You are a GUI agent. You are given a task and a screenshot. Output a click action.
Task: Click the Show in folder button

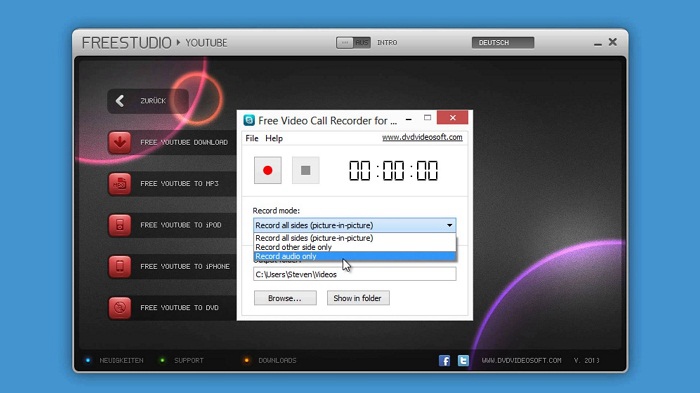pyautogui.click(x=358, y=298)
